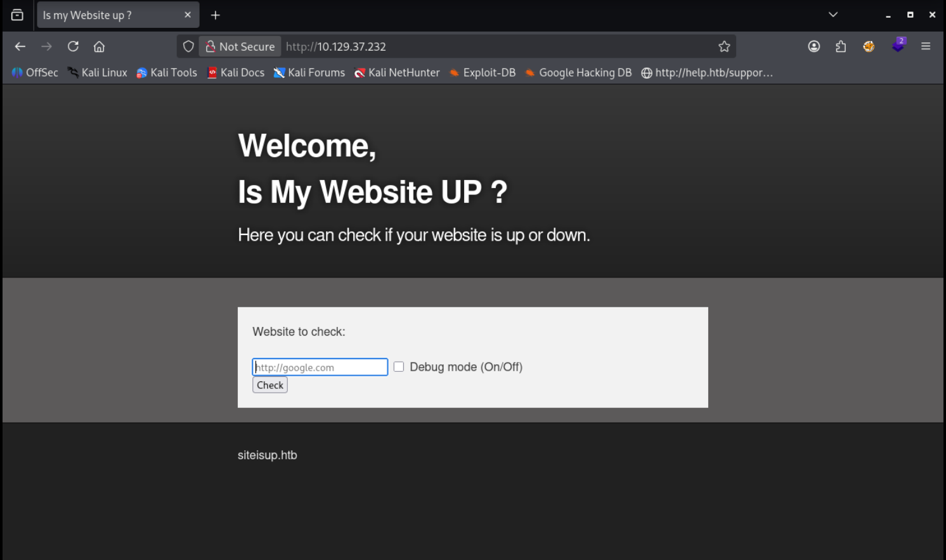
Task: Go to the browser home page
Action: [99, 46]
